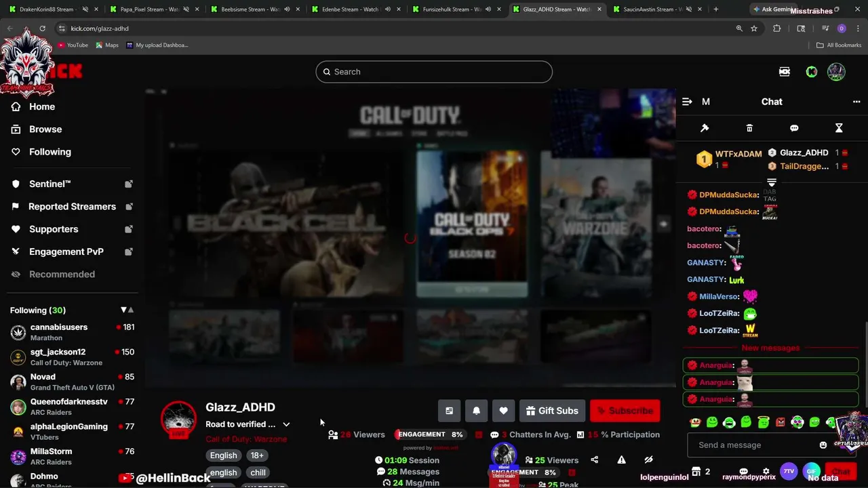Expand the stream title Road to verified
The width and height of the screenshot is (868, 488).
(286, 424)
